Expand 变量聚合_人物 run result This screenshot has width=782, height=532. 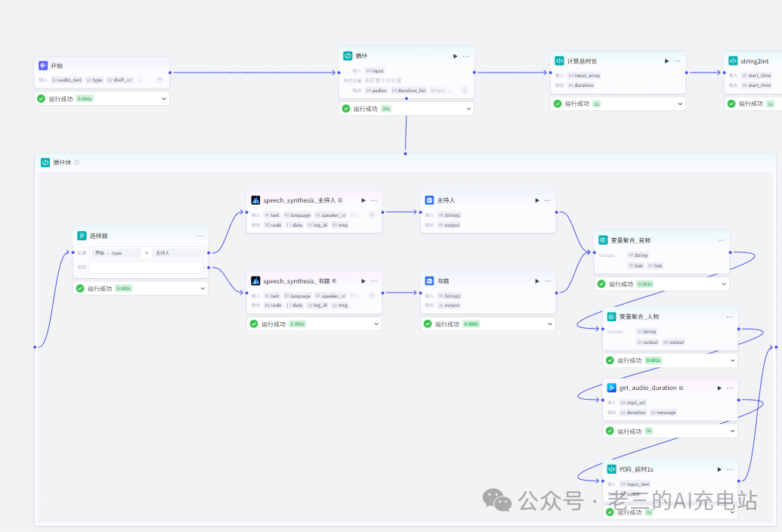(732, 360)
